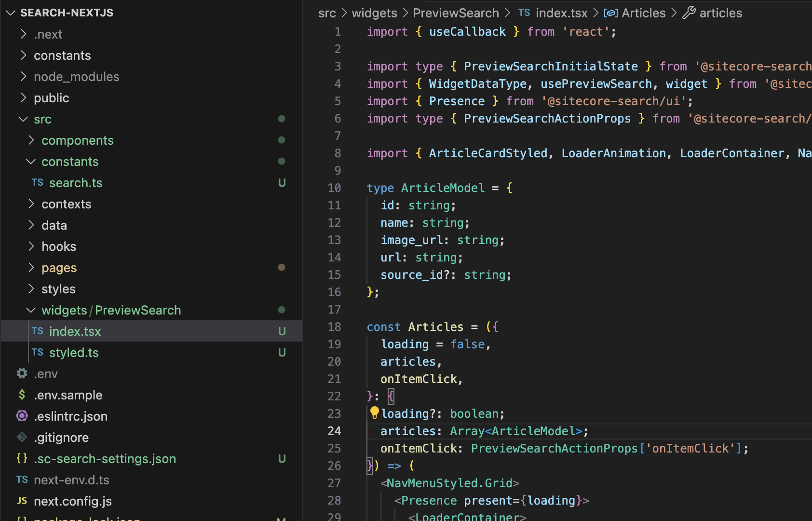Open search.ts in the explorer
The width and height of the screenshot is (812, 521).
[x=76, y=183]
